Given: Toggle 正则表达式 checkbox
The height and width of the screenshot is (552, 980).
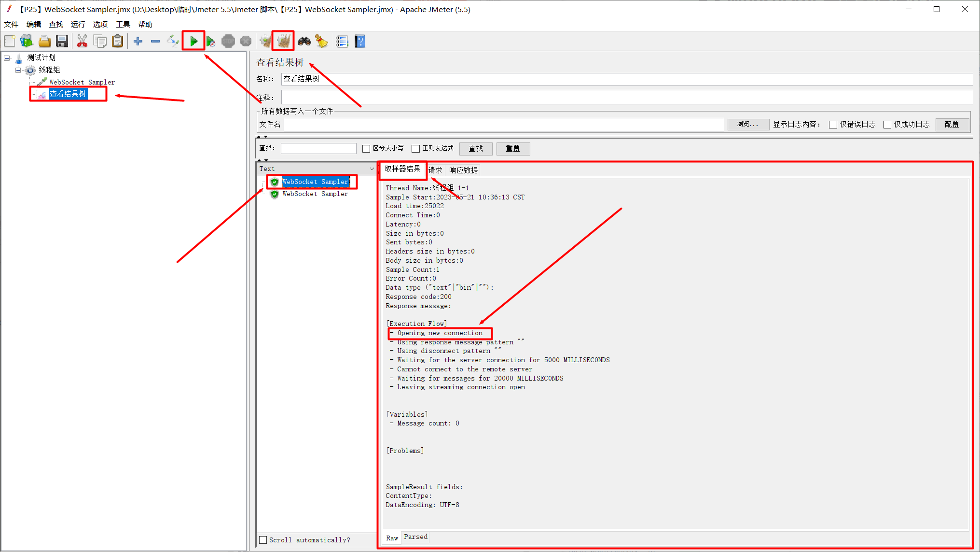Looking at the screenshot, I should (415, 149).
